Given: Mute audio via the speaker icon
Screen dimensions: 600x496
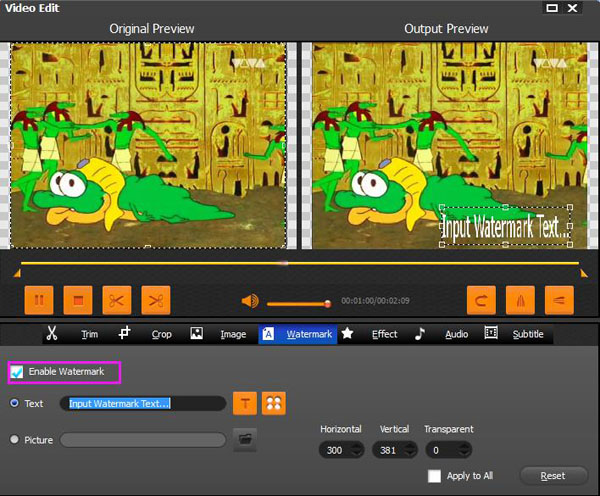Looking at the screenshot, I should coord(250,301).
